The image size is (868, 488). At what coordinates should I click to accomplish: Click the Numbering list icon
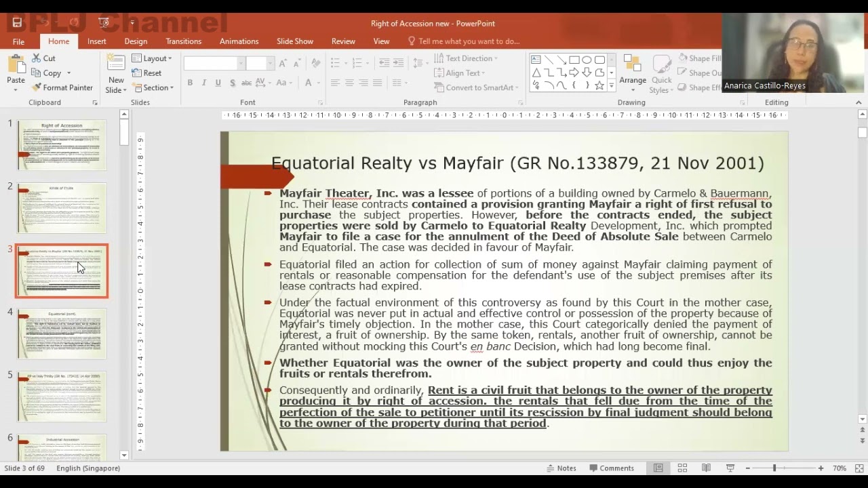[357, 63]
